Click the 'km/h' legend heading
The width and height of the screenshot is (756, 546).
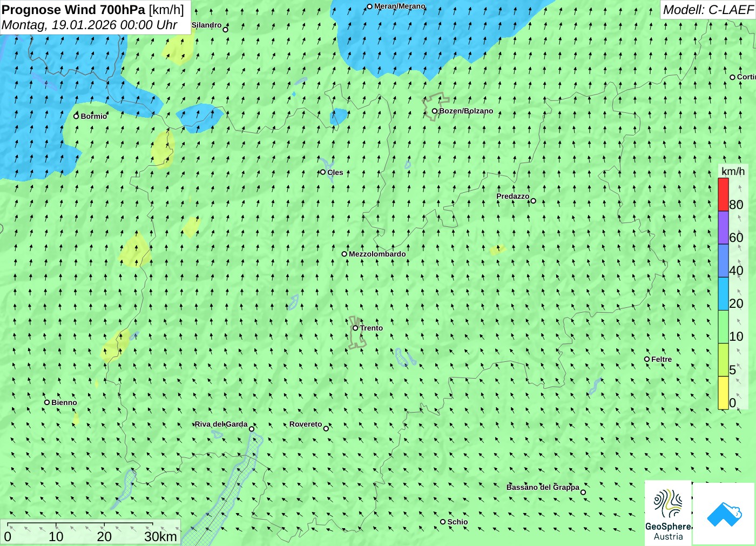[x=733, y=171]
